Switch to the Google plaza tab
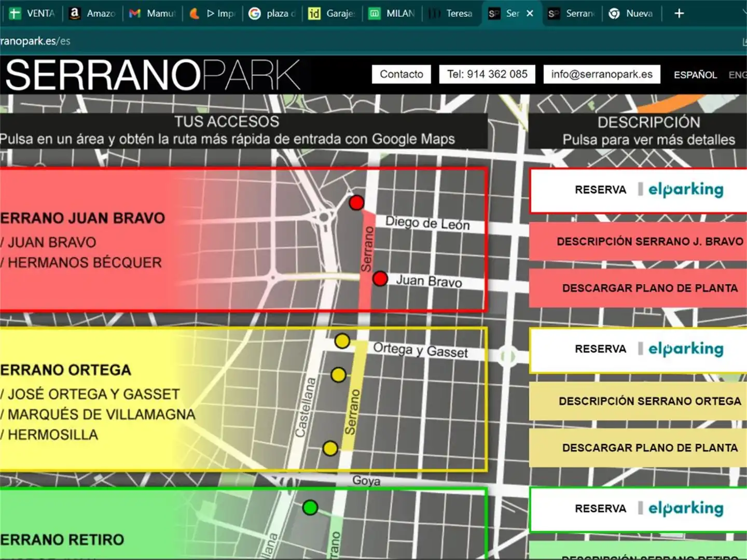 [272, 13]
